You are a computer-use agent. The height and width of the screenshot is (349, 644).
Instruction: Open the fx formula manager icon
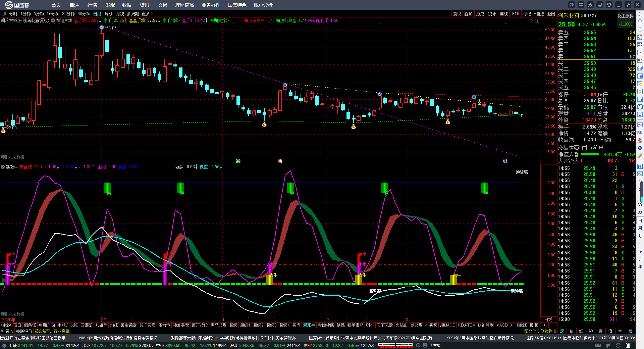point(590,5)
